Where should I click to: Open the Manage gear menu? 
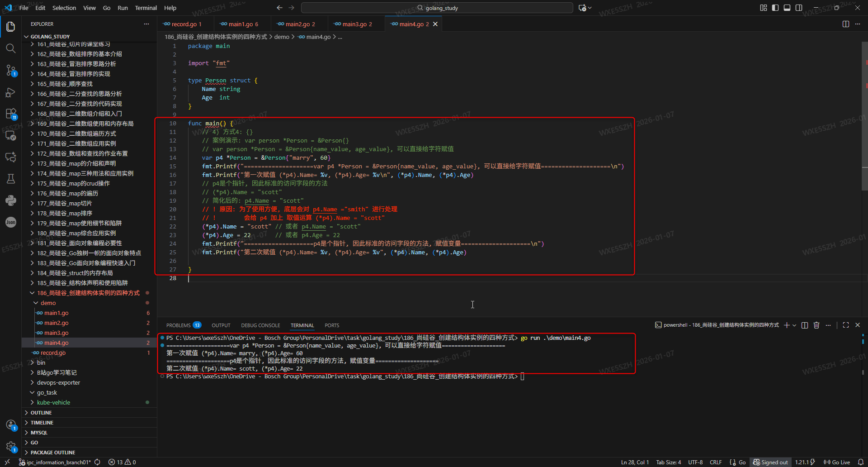[11, 447]
